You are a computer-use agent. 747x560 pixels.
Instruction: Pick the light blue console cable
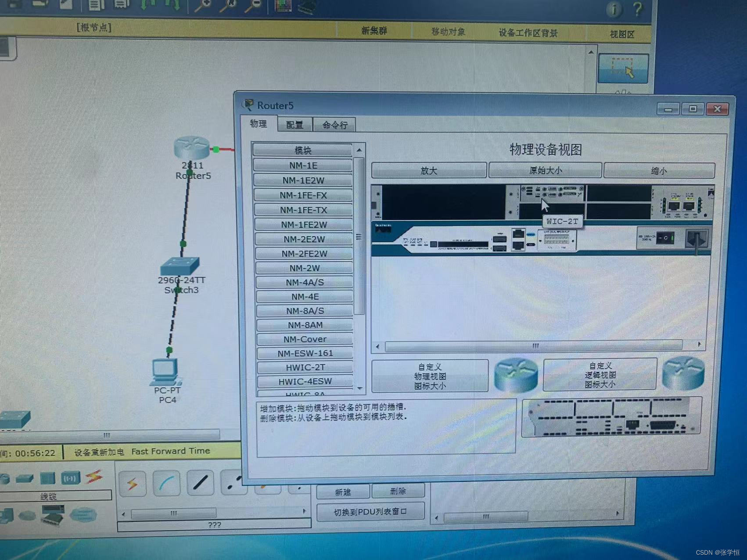pos(166,483)
